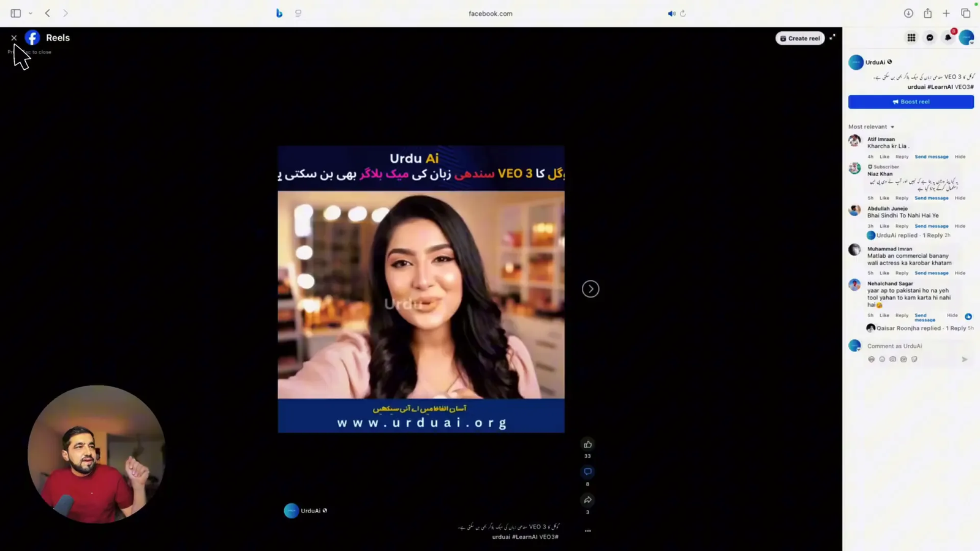980x551 pixels.
Task: Like the reel with thumbs up
Action: coord(587,444)
